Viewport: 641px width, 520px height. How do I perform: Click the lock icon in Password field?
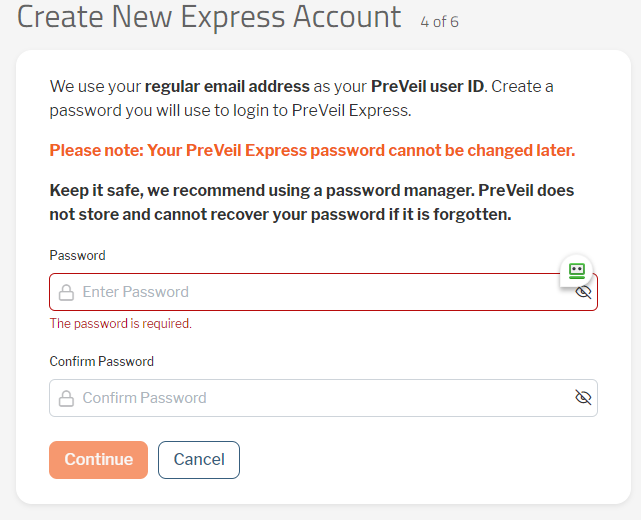[66, 292]
